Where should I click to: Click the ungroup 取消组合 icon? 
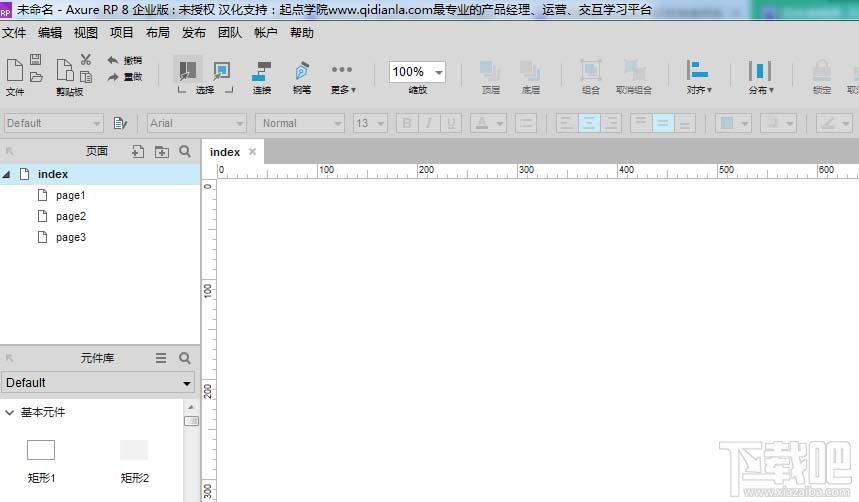634,71
